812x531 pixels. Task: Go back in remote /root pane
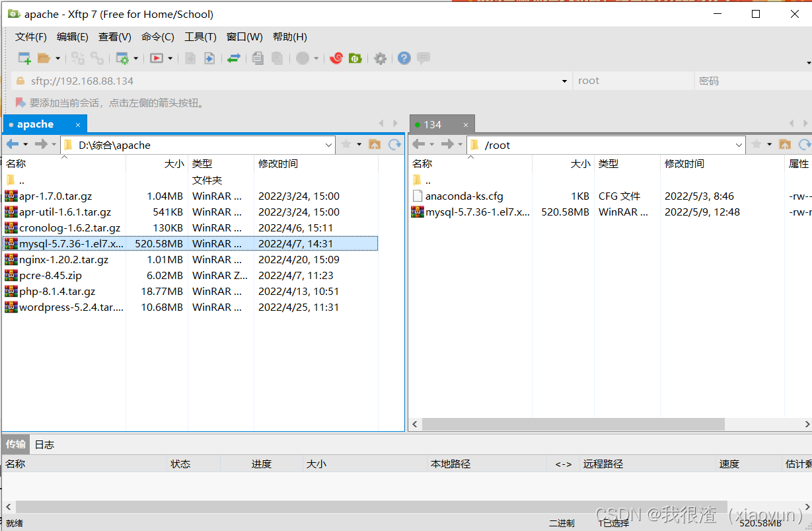click(419, 144)
